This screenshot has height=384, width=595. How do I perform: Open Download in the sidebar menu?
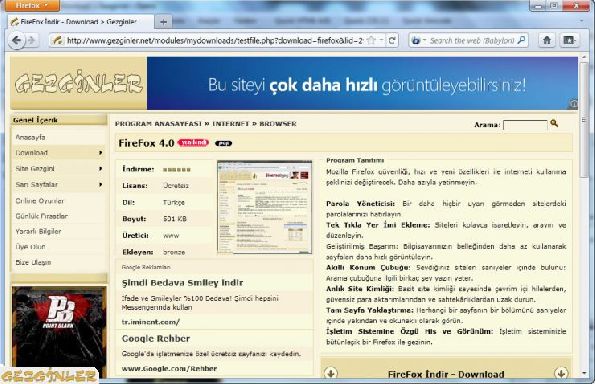click(32, 153)
